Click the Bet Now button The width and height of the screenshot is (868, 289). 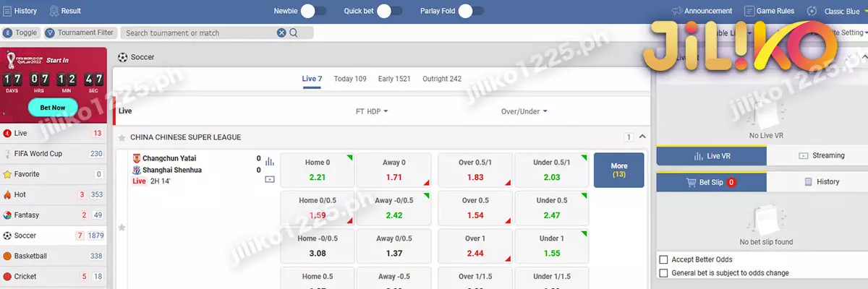[x=53, y=108]
